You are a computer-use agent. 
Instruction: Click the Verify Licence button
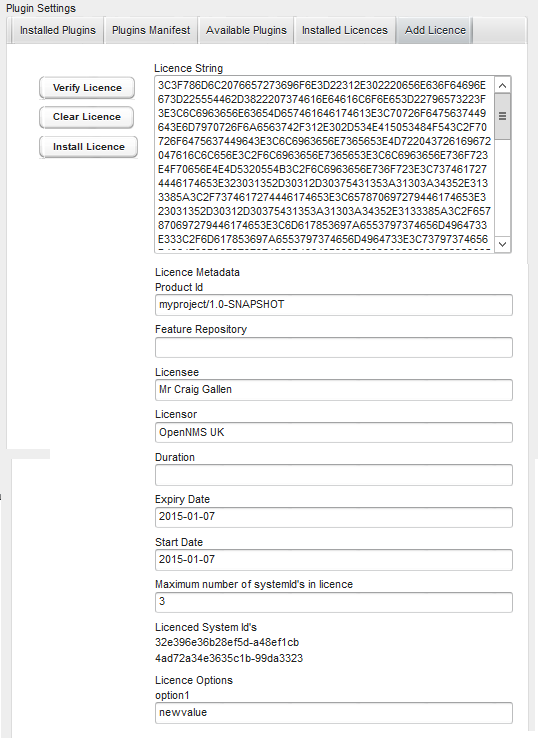(x=87, y=88)
